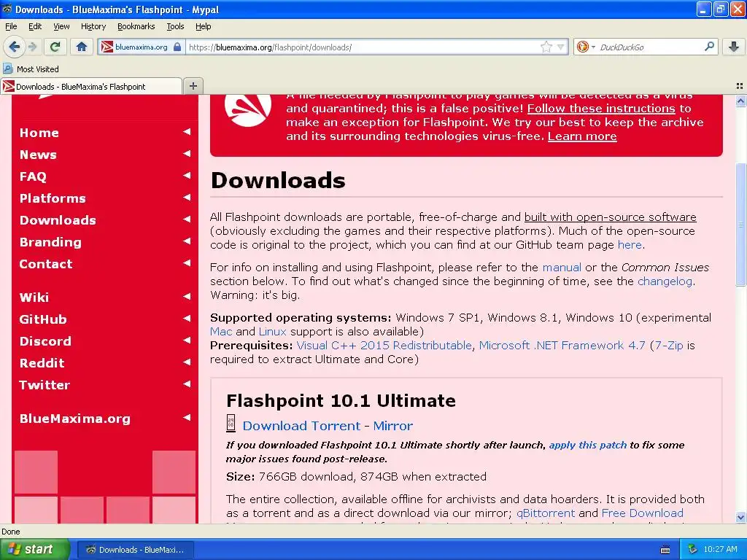Open the Twitter sidebar link
Image resolution: width=747 pixels, height=560 pixels.
(44, 385)
